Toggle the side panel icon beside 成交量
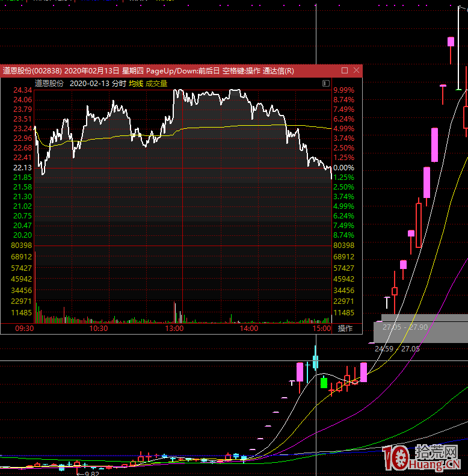The image size is (468, 476). (325, 83)
